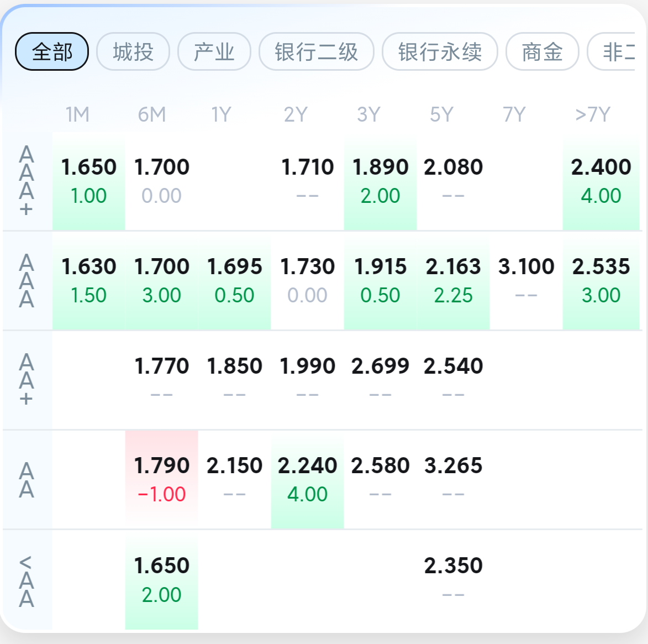Open the <AA 5Y yield 2.350

453,579
